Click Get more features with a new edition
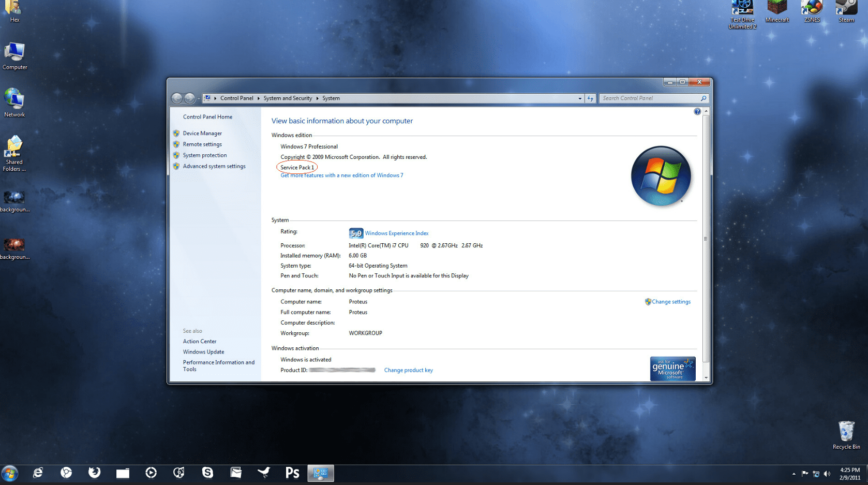The image size is (868, 485). point(342,175)
